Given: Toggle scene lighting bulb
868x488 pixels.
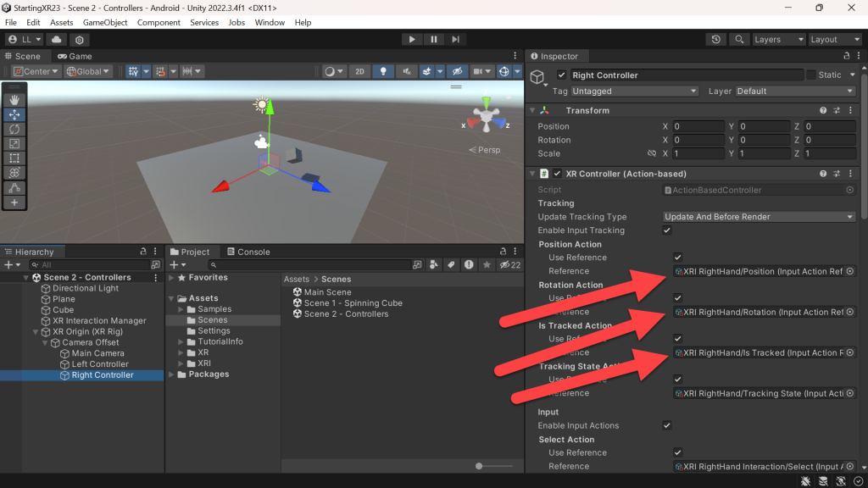Looking at the screenshot, I should (x=383, y=71).
